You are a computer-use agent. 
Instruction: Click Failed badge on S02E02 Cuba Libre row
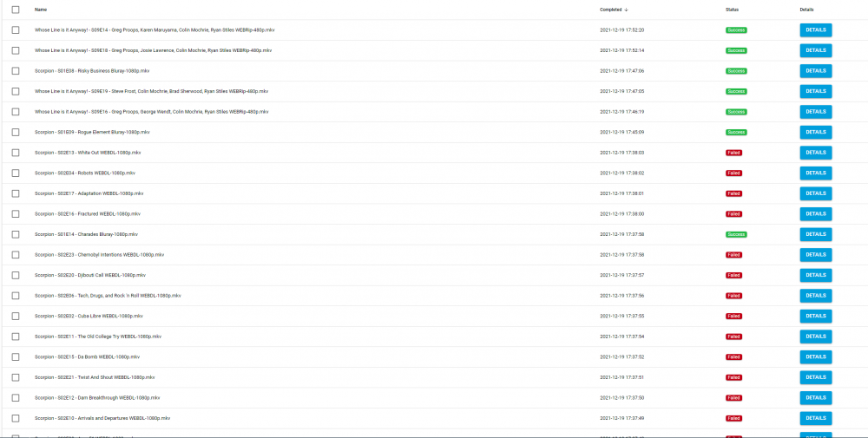coord(733,317)
